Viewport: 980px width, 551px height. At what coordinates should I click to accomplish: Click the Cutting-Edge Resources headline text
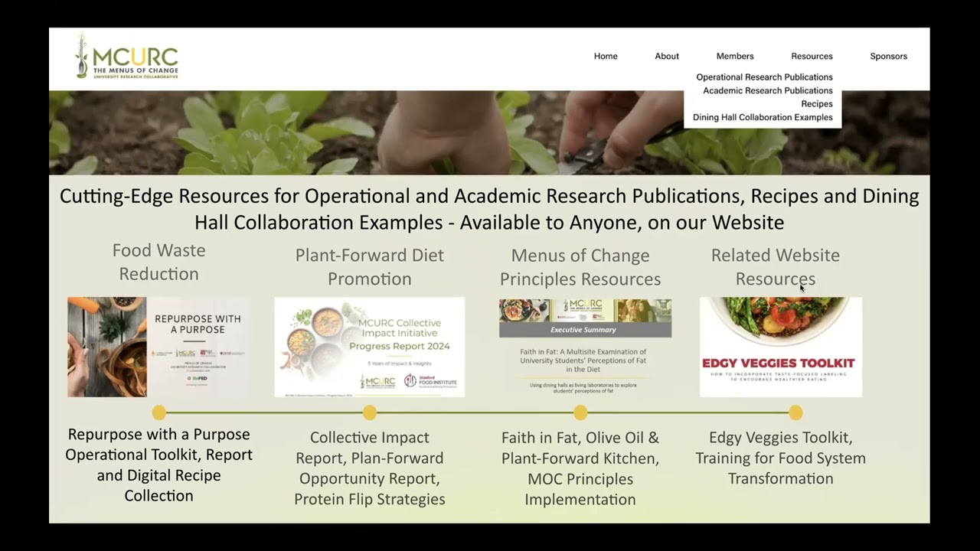pos(489,209)
